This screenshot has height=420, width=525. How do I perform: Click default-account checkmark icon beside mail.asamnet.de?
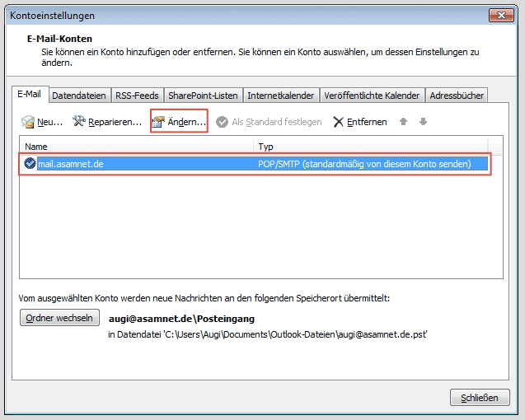[x=30, y=164]
